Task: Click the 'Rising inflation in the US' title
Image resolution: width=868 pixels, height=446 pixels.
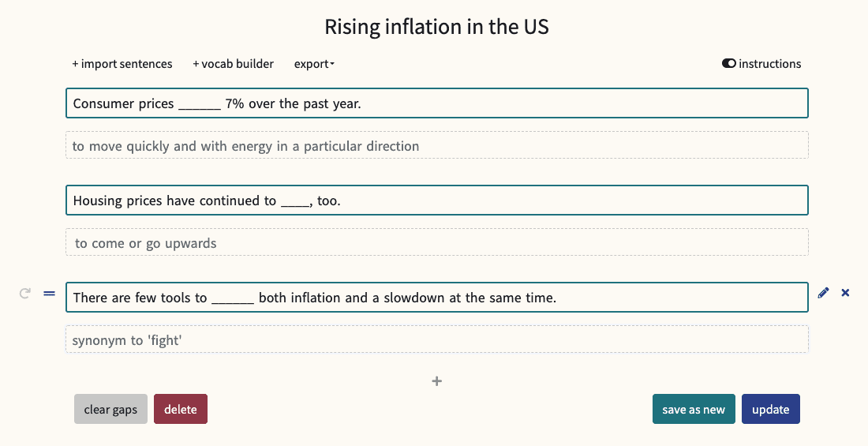Action: pyautogui.click(x=436, y=27)
